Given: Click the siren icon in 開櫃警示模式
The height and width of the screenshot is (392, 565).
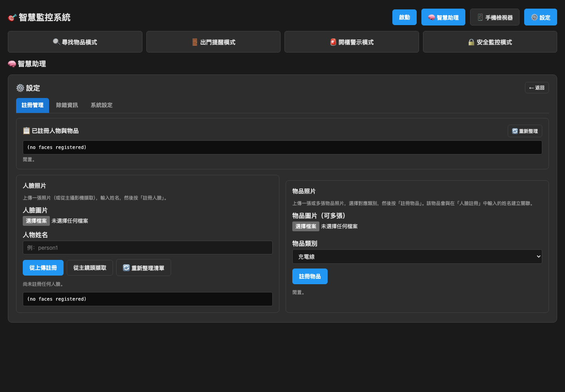Looking at the screenshot, I should (333, 42).
